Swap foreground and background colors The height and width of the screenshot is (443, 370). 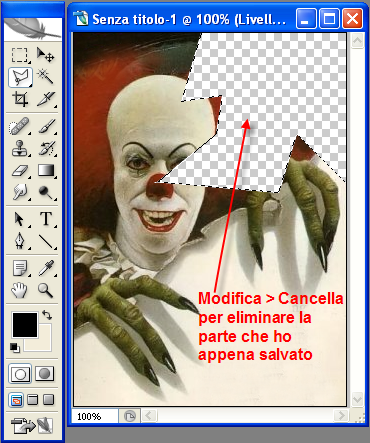(47, 314)
